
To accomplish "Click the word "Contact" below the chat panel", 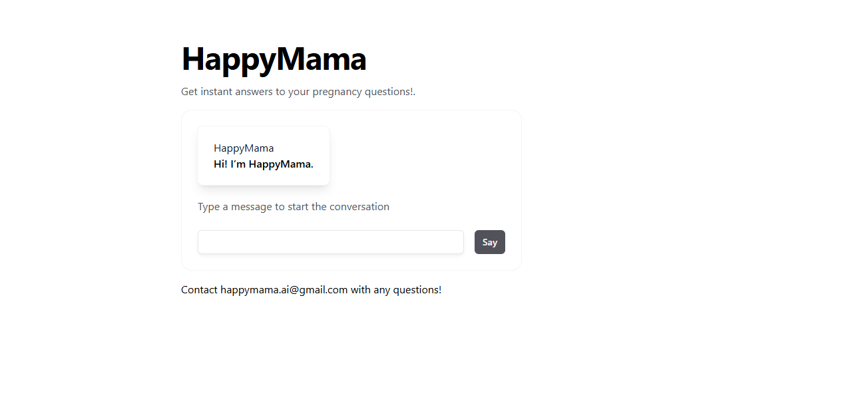I will tap(199, 290).
